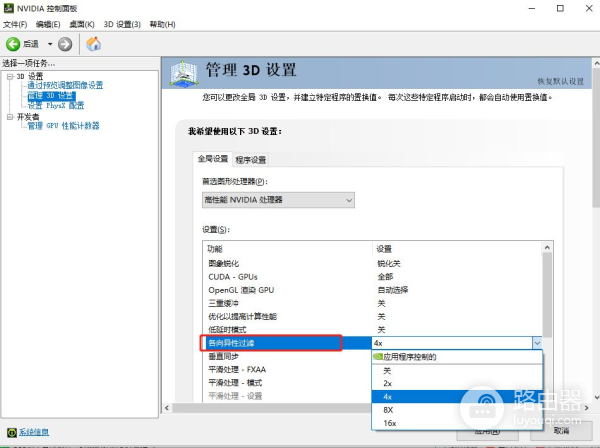Screen dimensions: 600x448
Task: Select 管理 GPU 性能计数器 in the tree
Action: tap(63, 125)
